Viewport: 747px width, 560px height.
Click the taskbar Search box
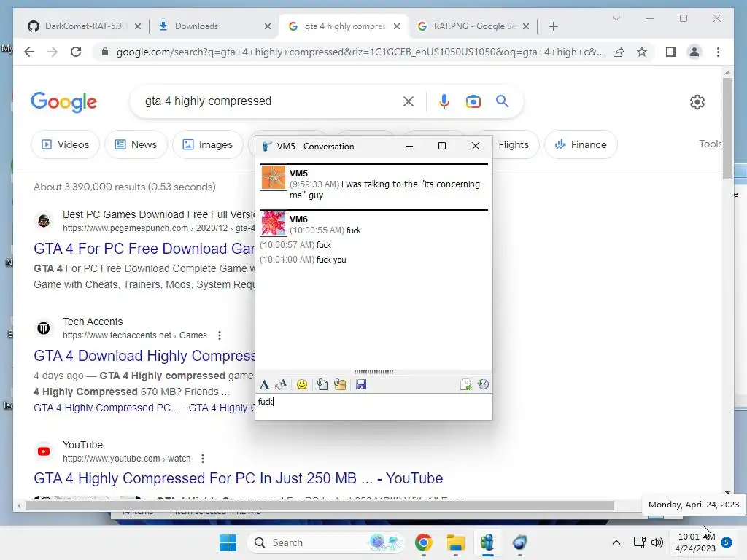tap(326, 542)
